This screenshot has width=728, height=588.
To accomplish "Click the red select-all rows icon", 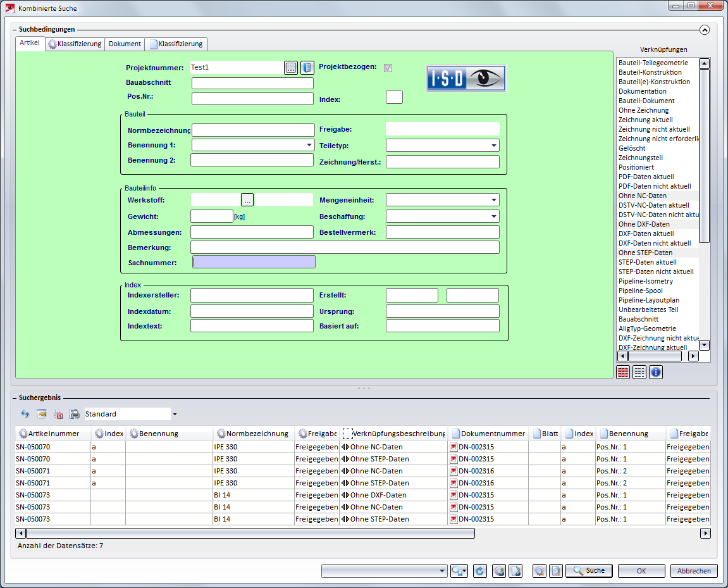I will [623, 372].
